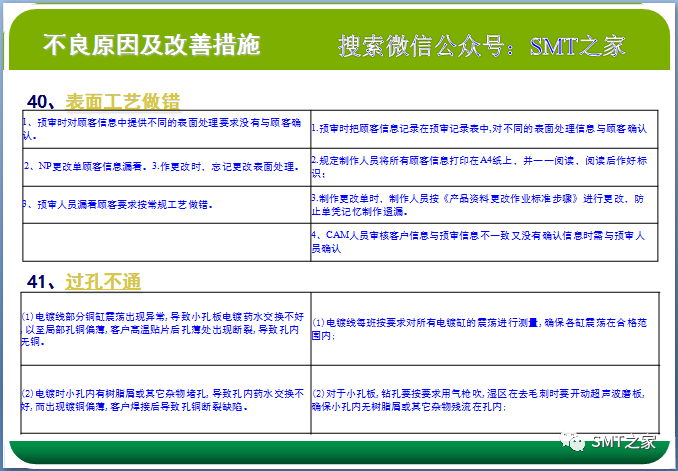Select the cell mentioning A4纸 printing
This screenshot has width=678, height=471.
point(483,165)
